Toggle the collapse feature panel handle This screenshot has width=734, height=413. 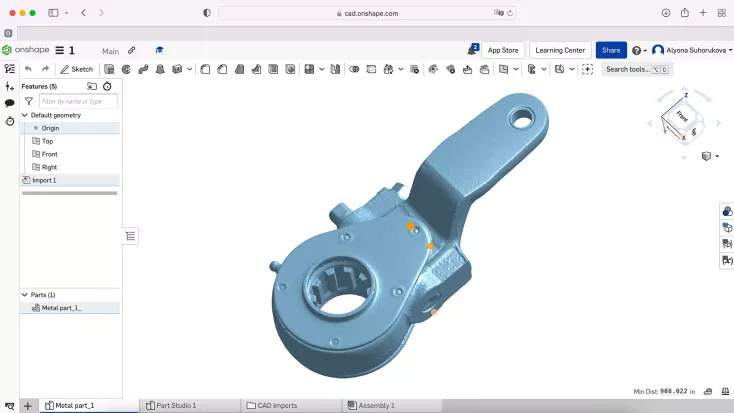pos(130,236)
